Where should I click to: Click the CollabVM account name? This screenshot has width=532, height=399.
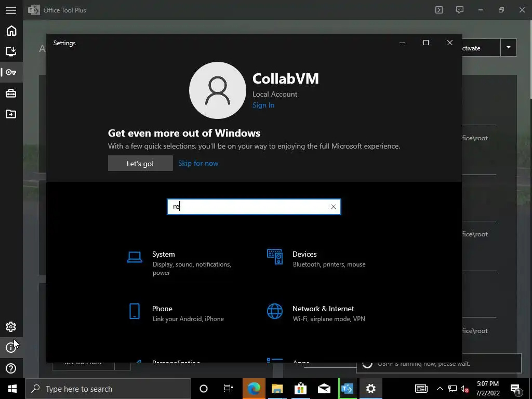[286, 79]
